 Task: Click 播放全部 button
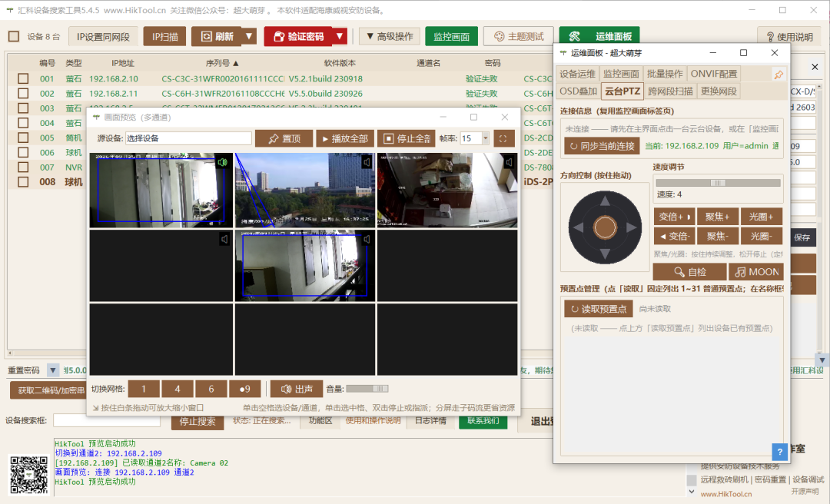click(x=344, y=139)
